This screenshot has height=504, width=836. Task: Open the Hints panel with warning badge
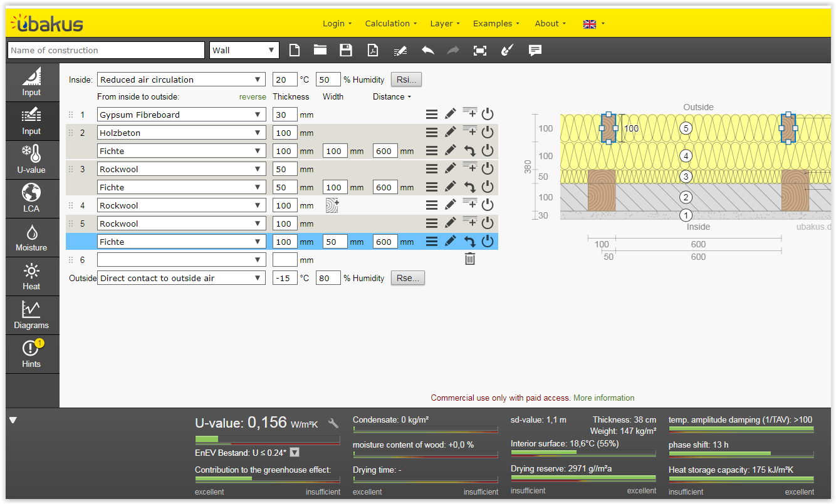[x=31, y=354]
